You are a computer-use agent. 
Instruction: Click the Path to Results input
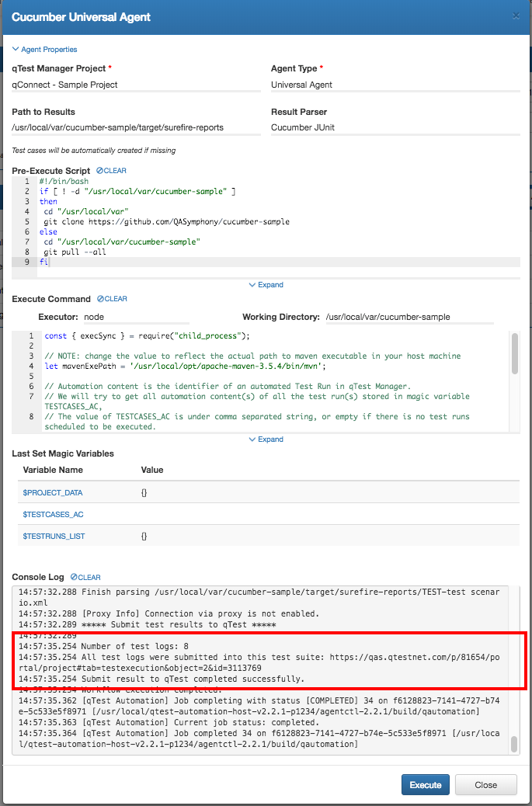136,127
